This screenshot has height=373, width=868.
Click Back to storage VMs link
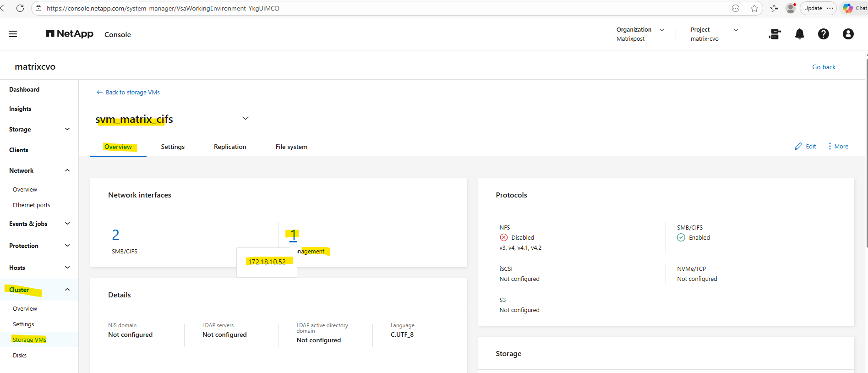coord(133,93)
